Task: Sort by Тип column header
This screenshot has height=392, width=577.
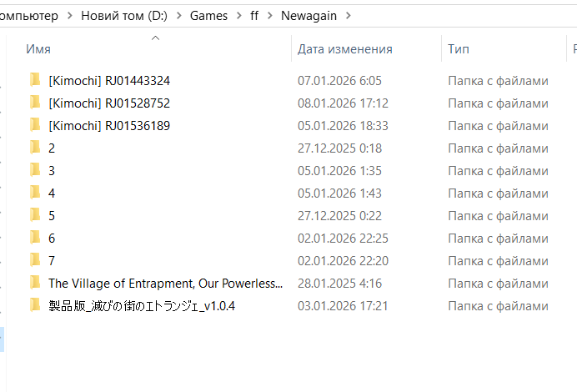Action: (458, 49)
